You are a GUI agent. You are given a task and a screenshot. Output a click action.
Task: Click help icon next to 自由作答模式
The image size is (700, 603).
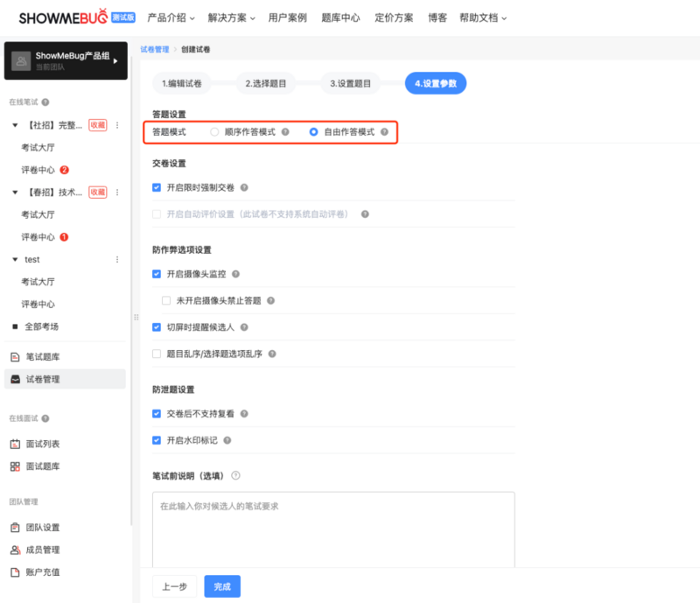384,132
